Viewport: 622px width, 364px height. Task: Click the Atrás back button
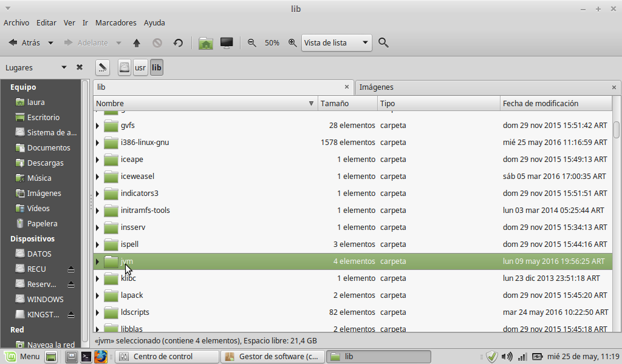25,43
